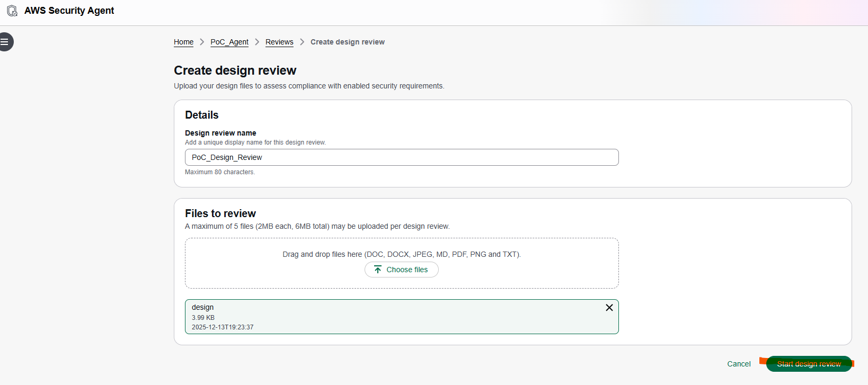Select the uploaded design file card
Image resolution: width=868 pixels, height=385 pixels.
click(x=402, y=317)
